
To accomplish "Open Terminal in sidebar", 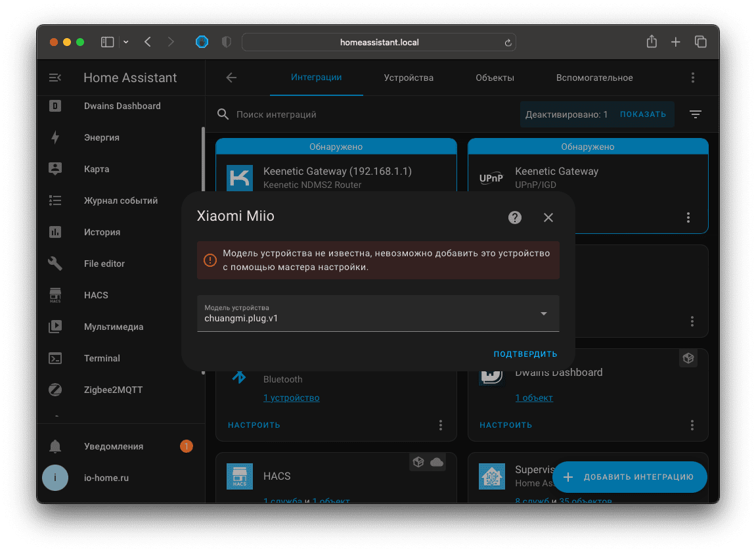I will click(x=102, y=358).
